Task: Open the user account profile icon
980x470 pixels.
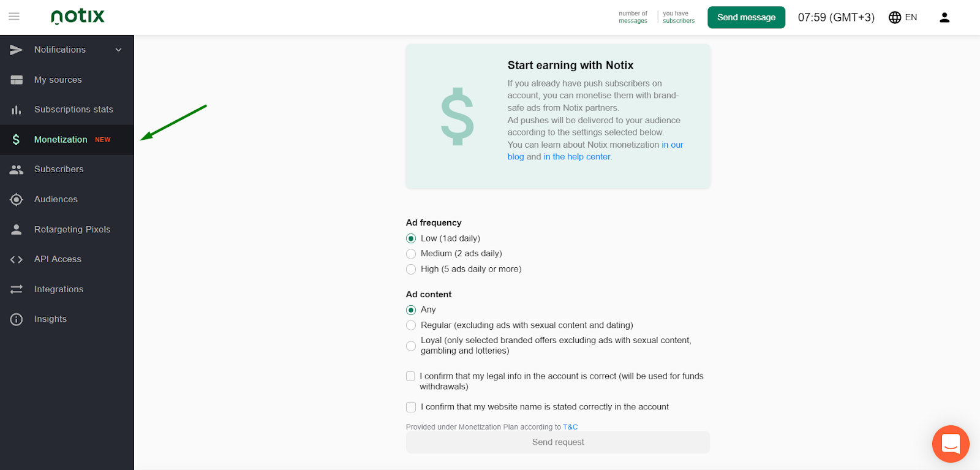Action: (x=944, y=17)
